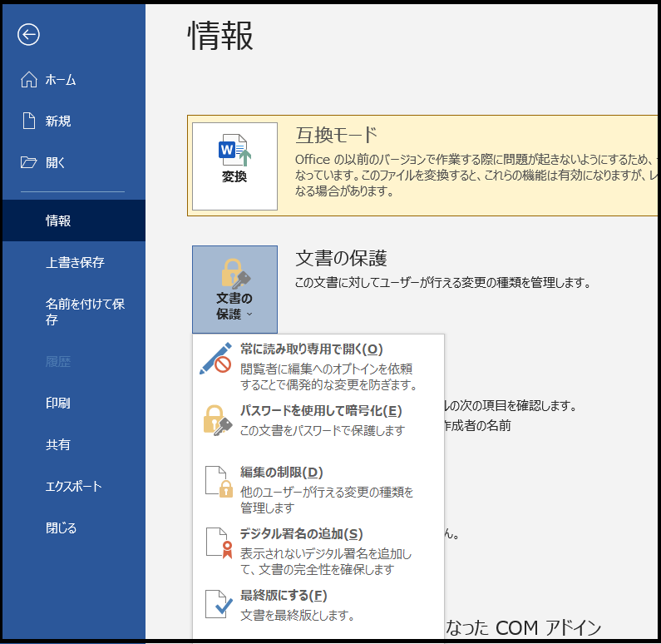Choose 上書き保存 in the sidebar

click(x=75, y=263)
